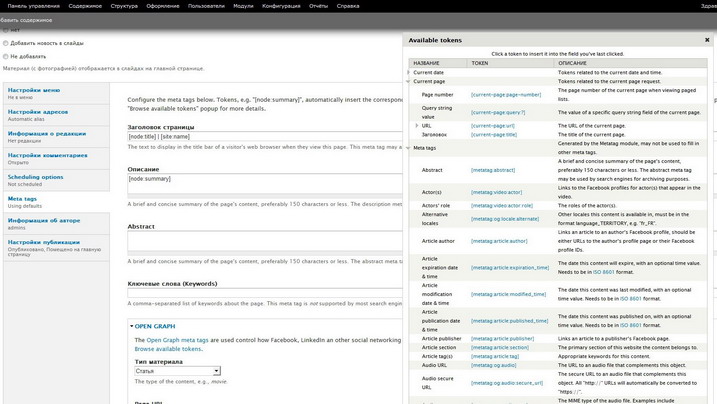This screenshot has width=717, height=404.
Task: Click into the Abstract text field
Action: point(265,241)
